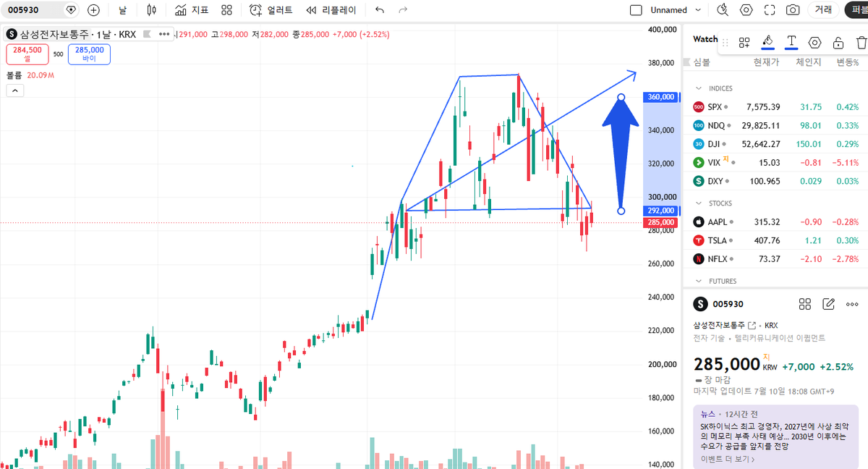Click the 292,000 price label on axis
Image resolution: width=868 pixels, height=469 pixels.
[660, 211]
